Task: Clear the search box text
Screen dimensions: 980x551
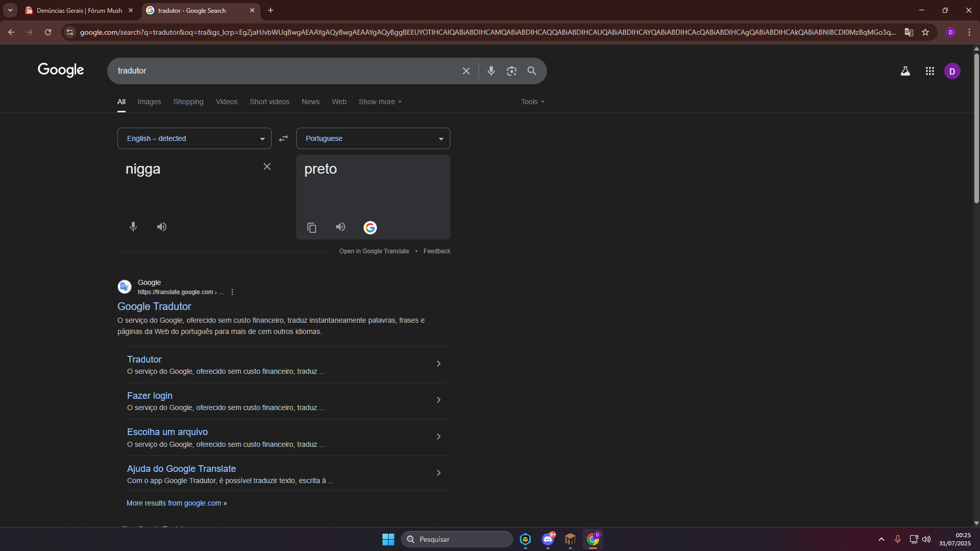Action: pos(466,71)
